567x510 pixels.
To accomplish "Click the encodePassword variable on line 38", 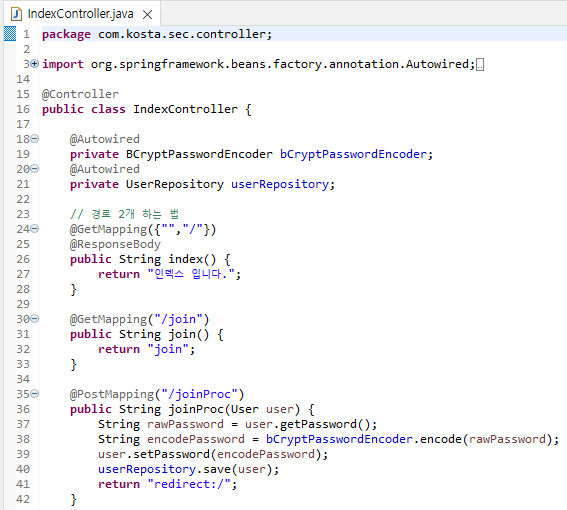I will pyautogui.click(x=196, y=439).
